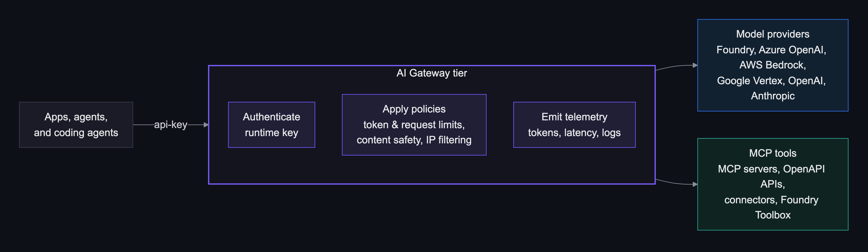Click the api-key arrow label
This screenshot has width=868, height=252.
click(x=171, y=125)
